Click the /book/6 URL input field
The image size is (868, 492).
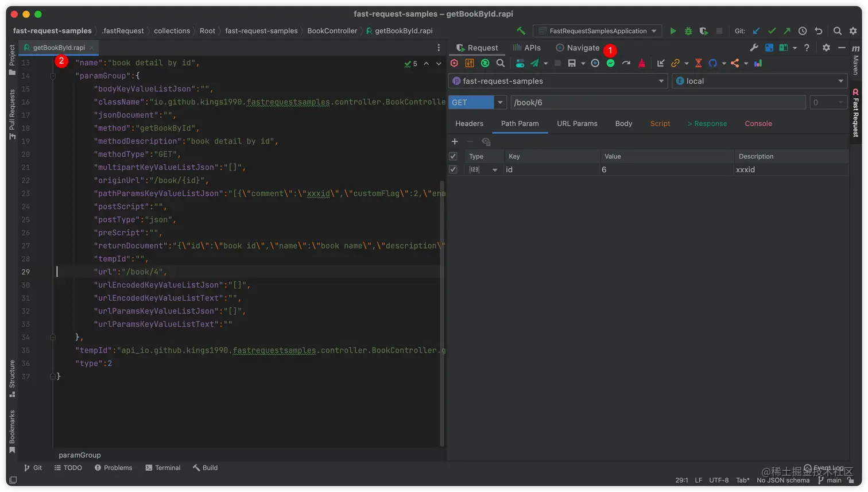(658, 102)
